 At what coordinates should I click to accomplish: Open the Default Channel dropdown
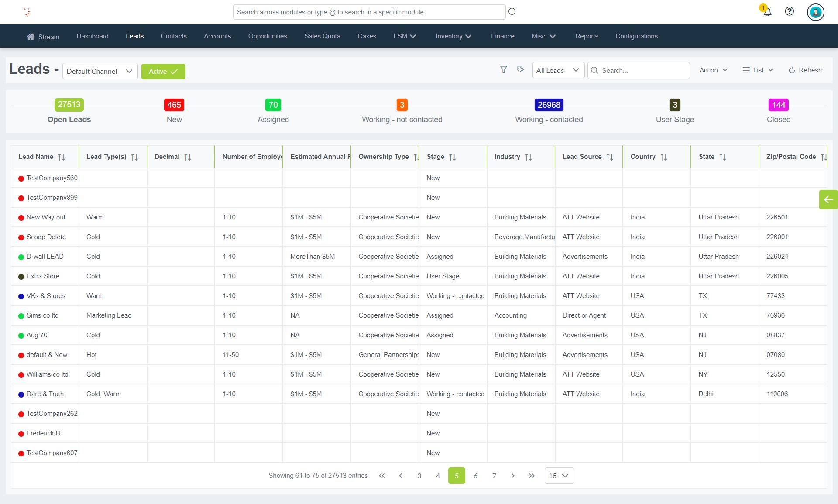100,72
